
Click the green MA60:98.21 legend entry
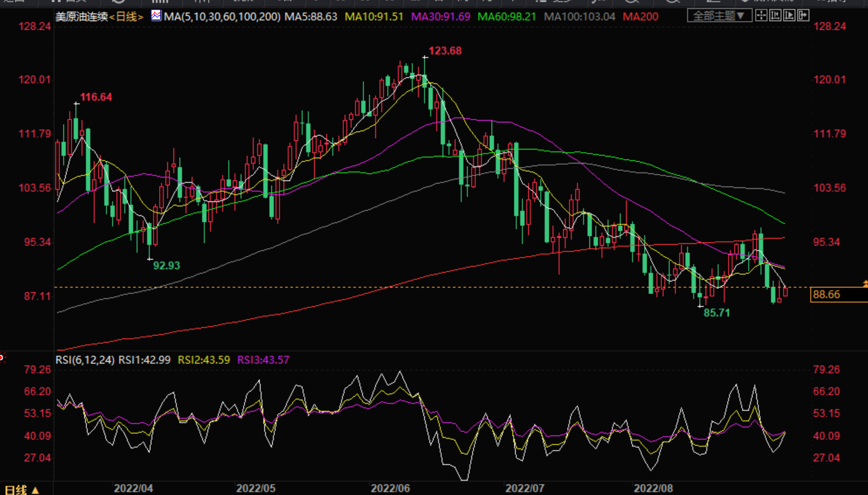[x=507, y=17]
